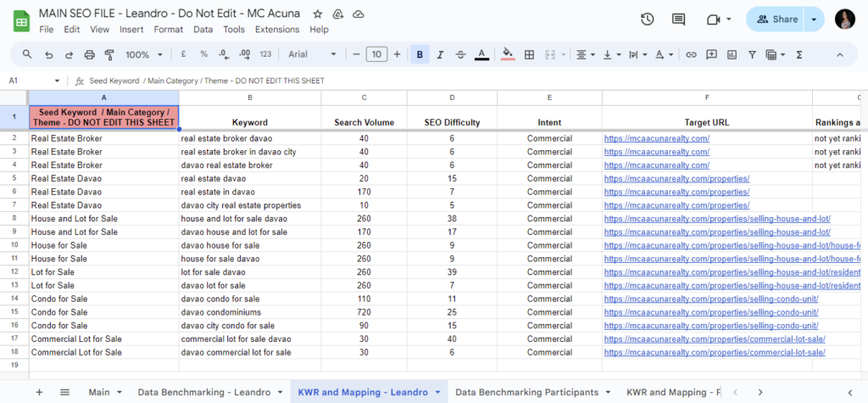This screenshot has height=403, width=868.
Task: Open text color picker
Action: click(481, 54)
